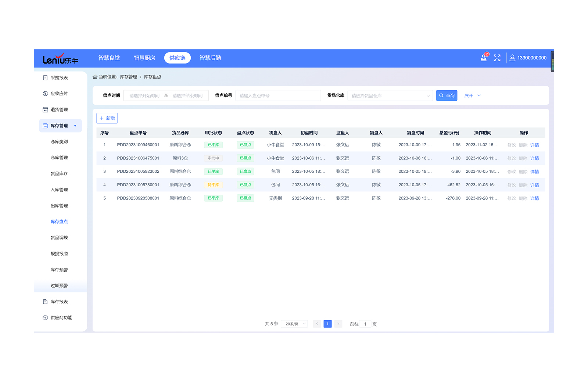Expand more filters with 展开
588x382 pixels.
tap(472, 95)
